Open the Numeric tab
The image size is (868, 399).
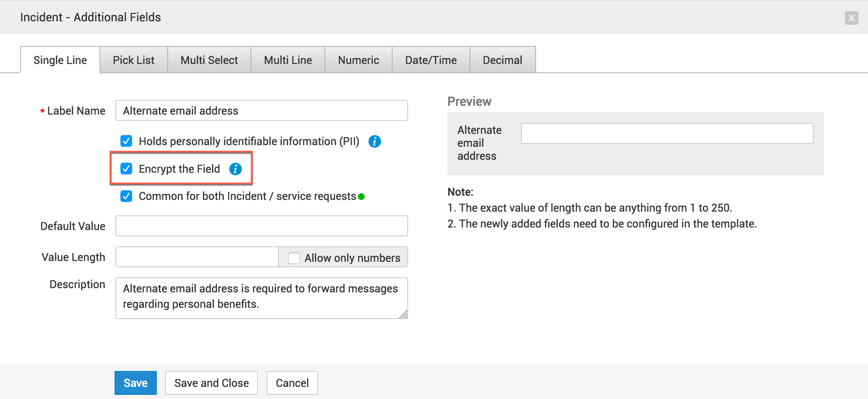point(359,60)
